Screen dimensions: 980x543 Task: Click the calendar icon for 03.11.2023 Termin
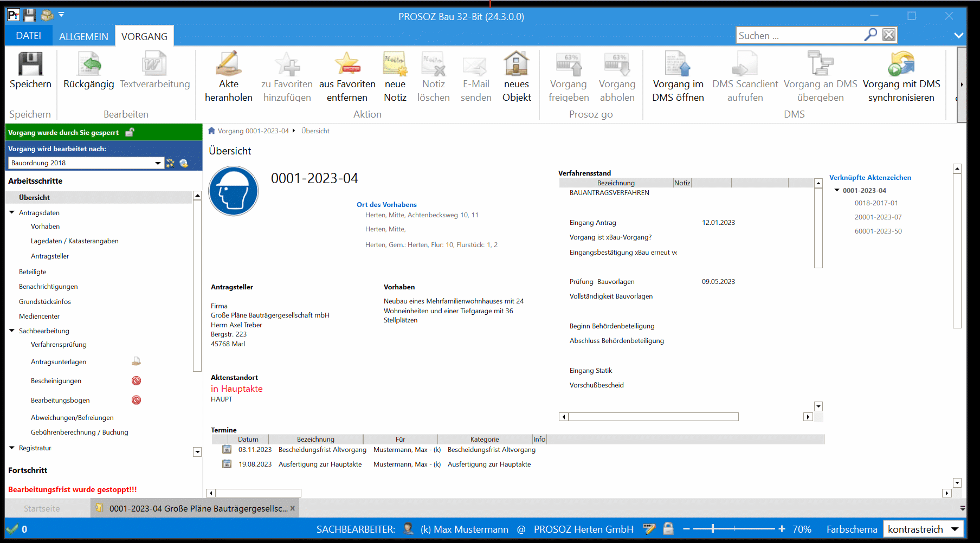[x=227, y=449]
